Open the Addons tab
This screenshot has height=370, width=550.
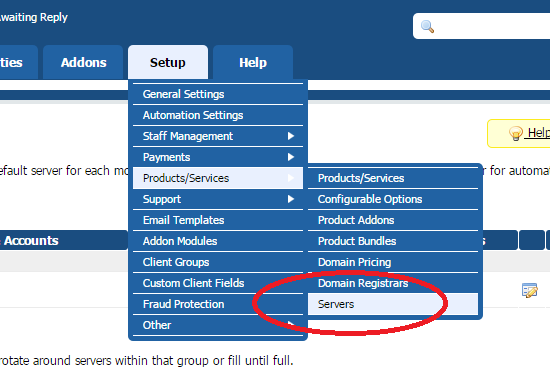(x=83, y=62)
